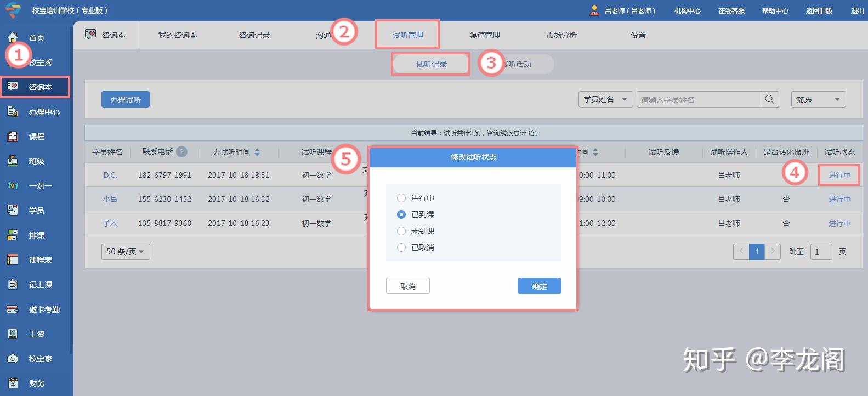Expand the 筛选 filter dropdown
This screenshot has height=396, width=868.
tap(818, 99)
